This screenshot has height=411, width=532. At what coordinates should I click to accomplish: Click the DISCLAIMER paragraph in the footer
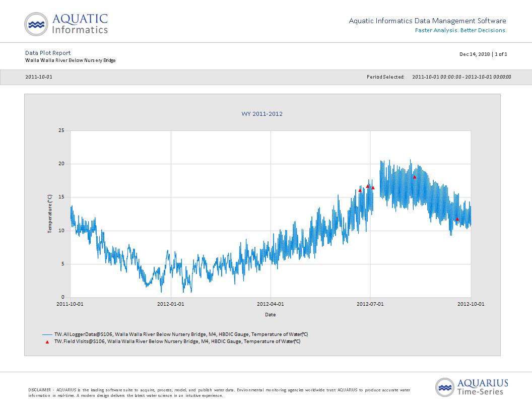tap(219, 393)
